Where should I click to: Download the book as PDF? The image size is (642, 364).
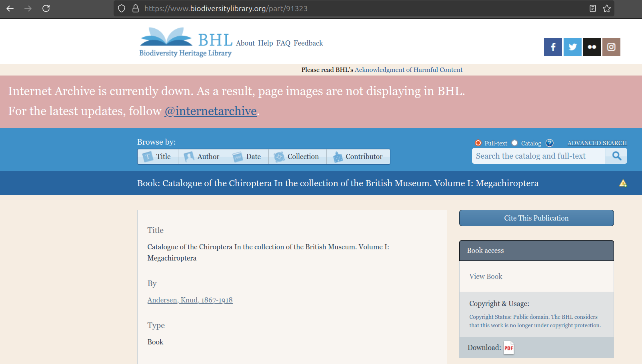[508, 348]
